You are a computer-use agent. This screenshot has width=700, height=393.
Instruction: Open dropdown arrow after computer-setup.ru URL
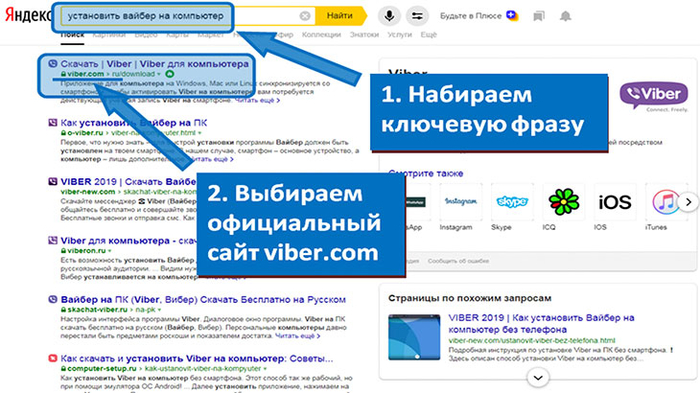pos(265,369)
